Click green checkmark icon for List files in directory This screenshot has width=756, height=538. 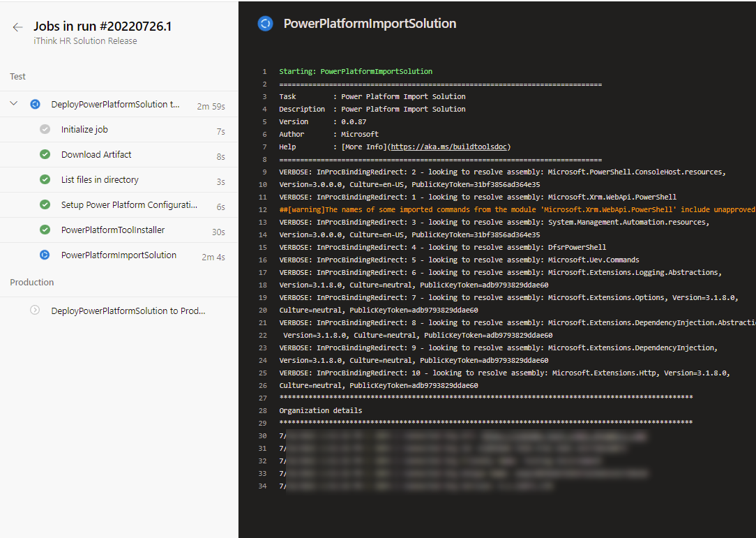(45, 180)
